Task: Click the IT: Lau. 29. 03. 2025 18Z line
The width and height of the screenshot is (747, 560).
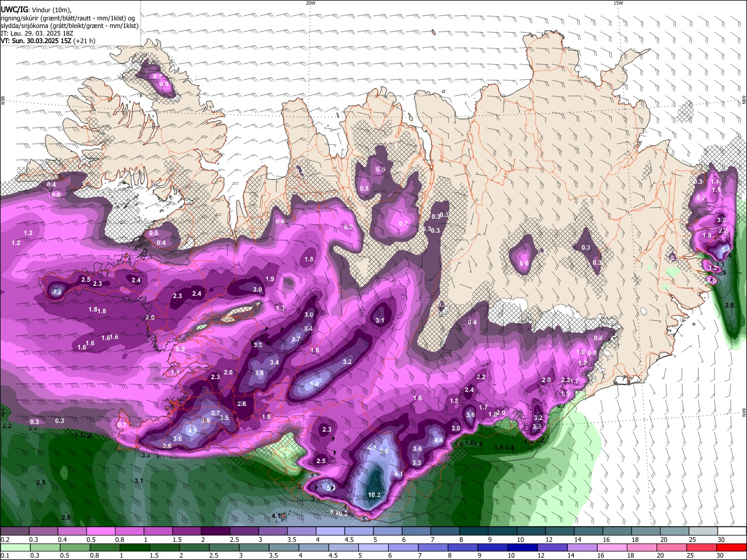Action: 37,33
